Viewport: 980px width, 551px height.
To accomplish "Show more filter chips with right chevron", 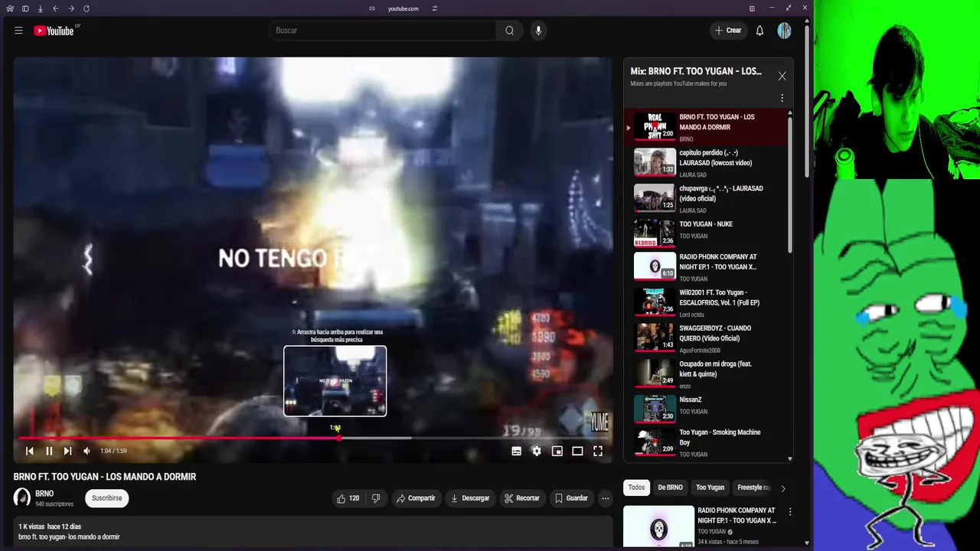I will click(x=782, y=488).
